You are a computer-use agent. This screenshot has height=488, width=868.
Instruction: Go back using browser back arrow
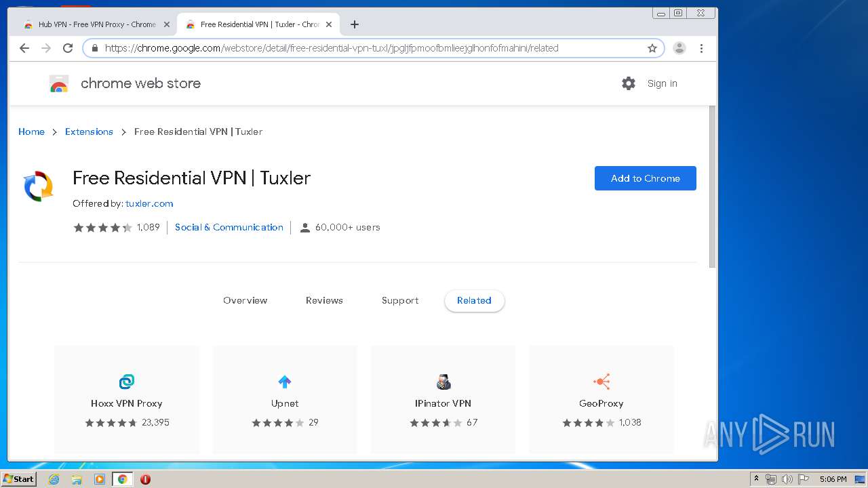[x=24, y=48]
